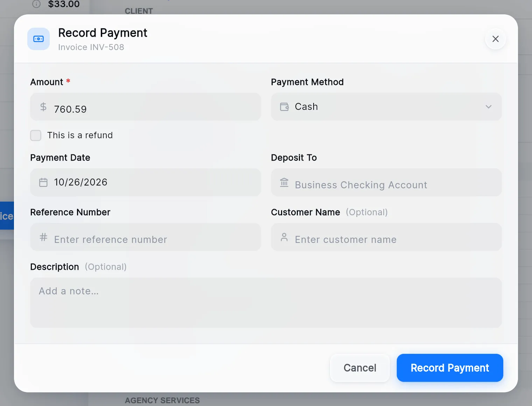Click the info icon beside $33.00
The width and height of the screenshot is (532, 406).
coord(36,4)
